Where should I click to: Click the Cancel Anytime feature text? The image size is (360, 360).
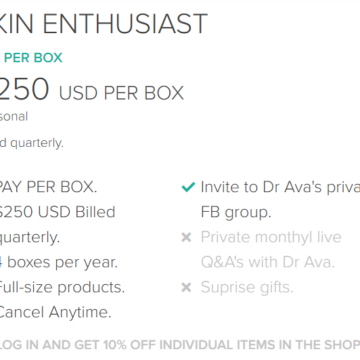pos(56,313)
